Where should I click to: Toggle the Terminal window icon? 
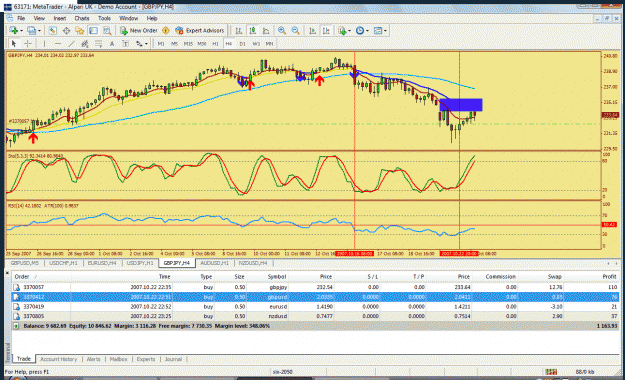point(93,30)
